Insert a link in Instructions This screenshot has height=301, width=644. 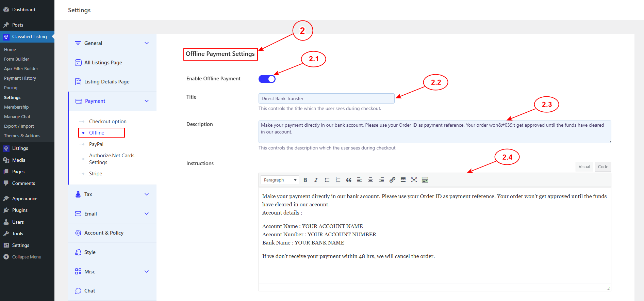coord(392,180)
